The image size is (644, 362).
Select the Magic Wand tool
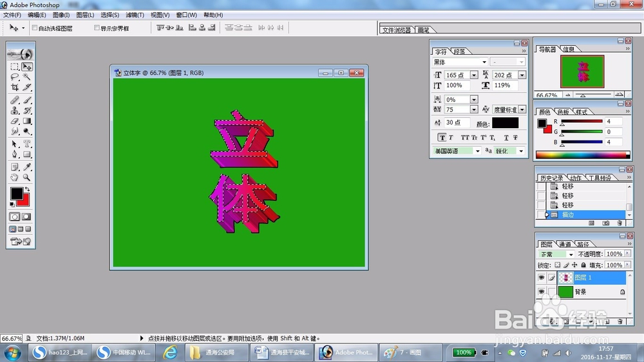[27, 77]
